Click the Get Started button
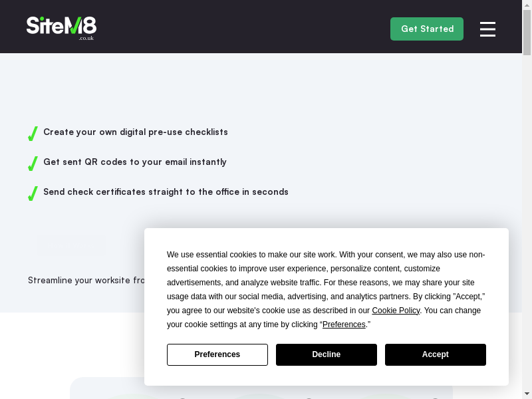This screenshot has height=399, width=532. 427,29
